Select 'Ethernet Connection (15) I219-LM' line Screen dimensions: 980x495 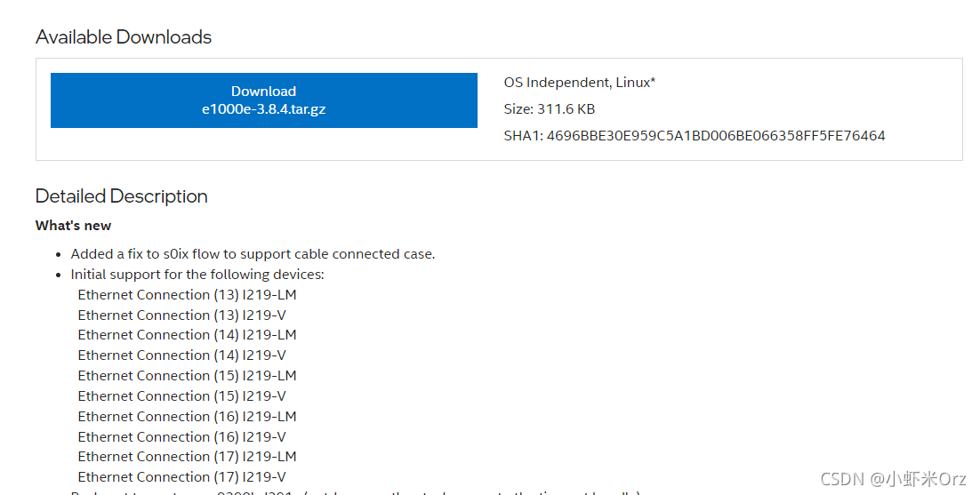coord(187,376)
